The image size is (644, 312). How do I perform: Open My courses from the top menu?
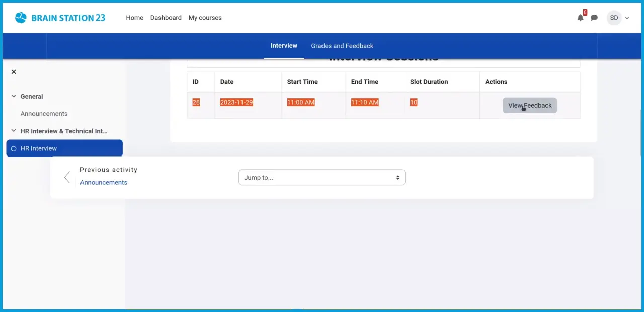(205, 17)
